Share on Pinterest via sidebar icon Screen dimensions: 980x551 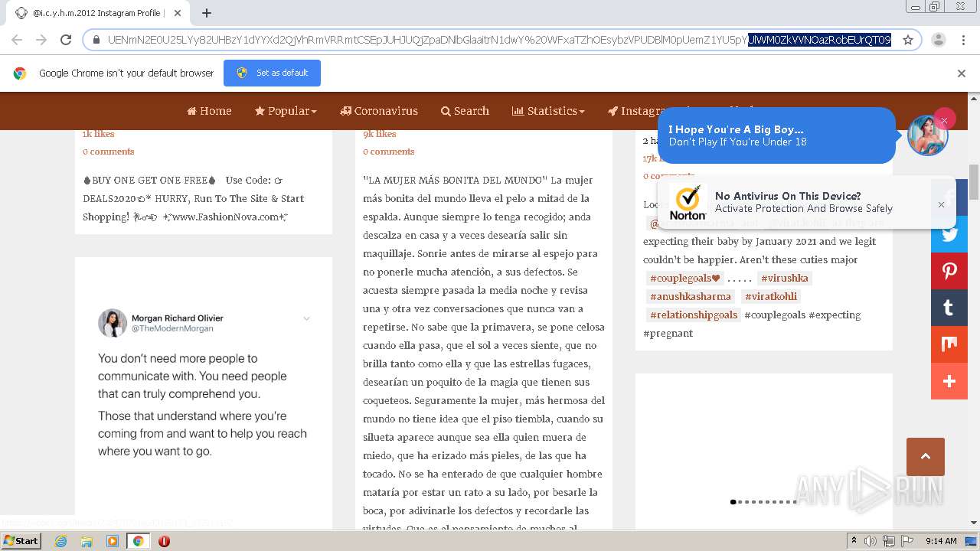949,271
